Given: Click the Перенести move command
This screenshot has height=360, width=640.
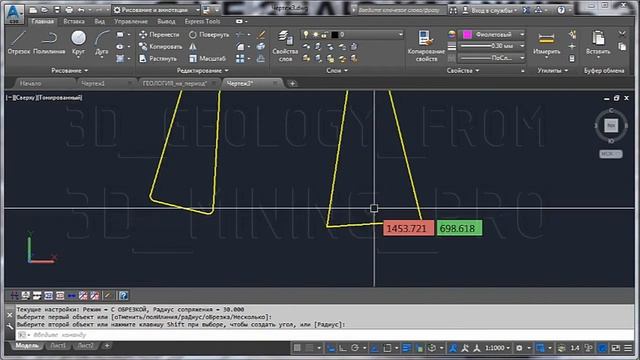Looking at the screenshot, I should pyautogui.click(x=159, y=35).
